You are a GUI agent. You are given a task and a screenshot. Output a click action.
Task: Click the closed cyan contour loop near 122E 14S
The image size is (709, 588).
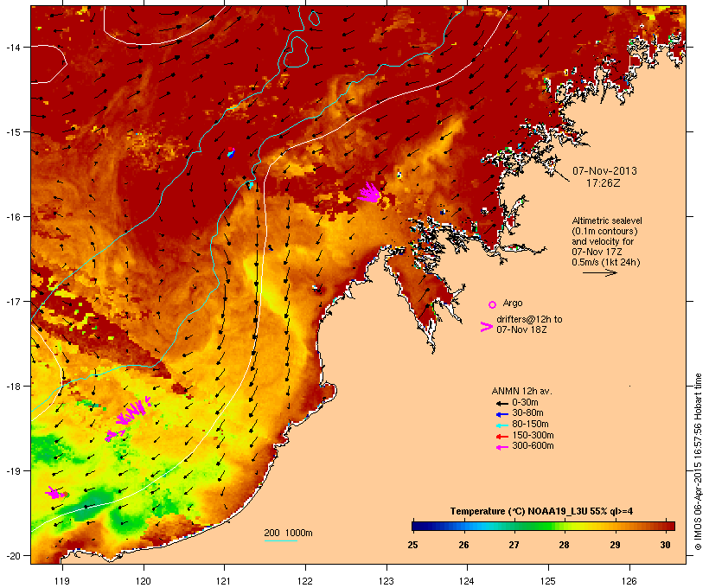coord(297,52)
